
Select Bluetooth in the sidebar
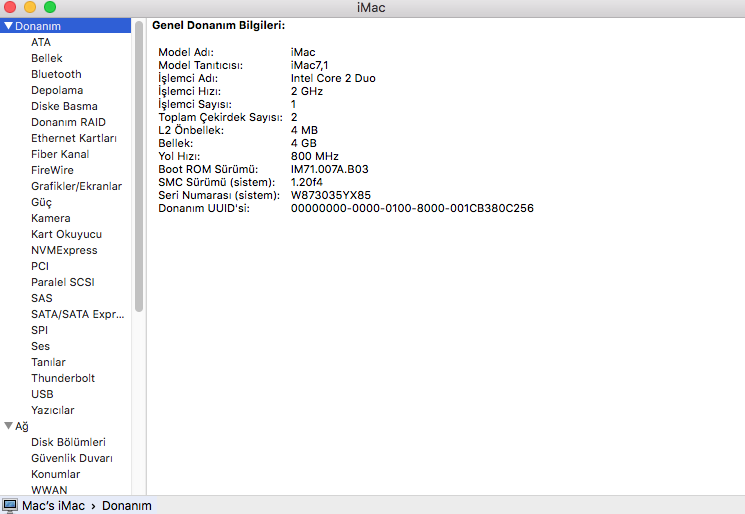pos(56,74)
